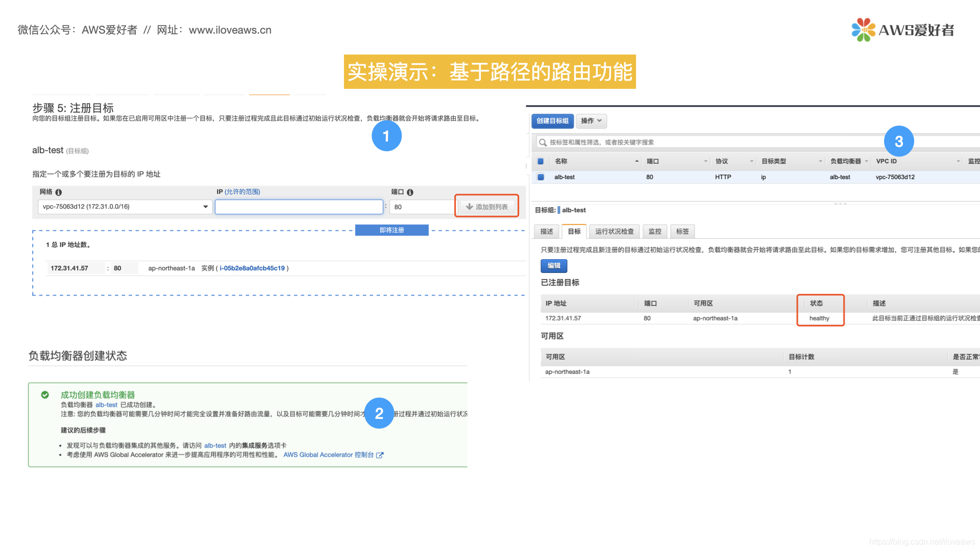Switch to the 监控 tab
Image resolution: width=980 pixels, height=551 pixels.
655,232
